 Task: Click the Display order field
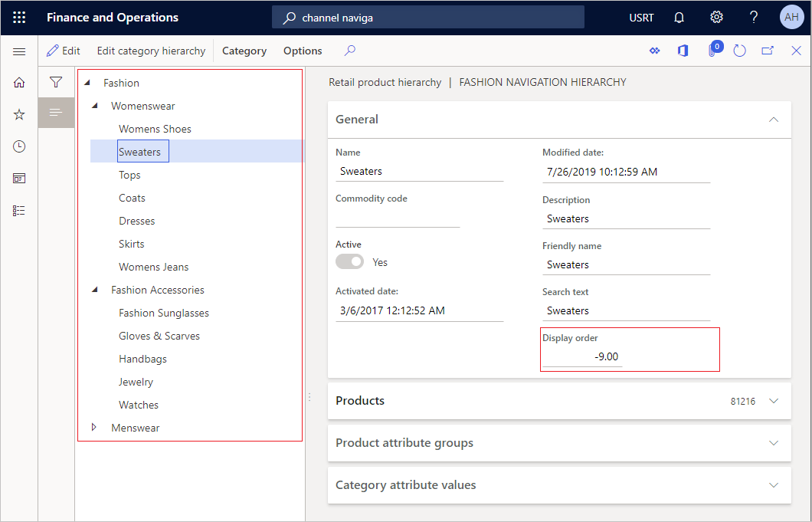click(582, 356)
